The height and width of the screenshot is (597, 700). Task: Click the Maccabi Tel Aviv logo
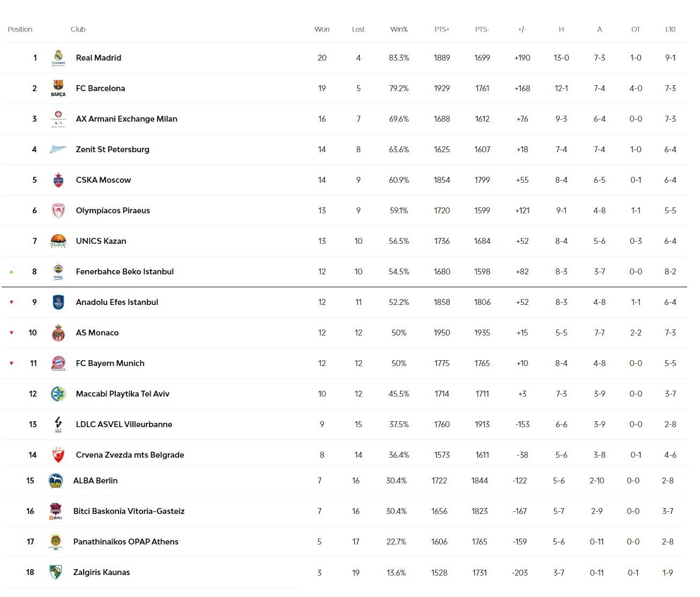tap(58, 394)
